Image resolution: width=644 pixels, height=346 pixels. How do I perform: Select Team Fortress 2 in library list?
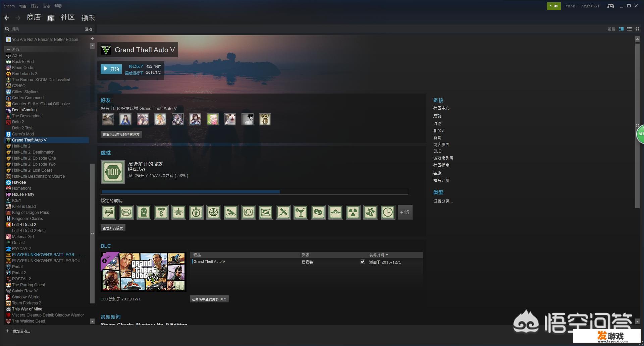click(x=26, y=303)
